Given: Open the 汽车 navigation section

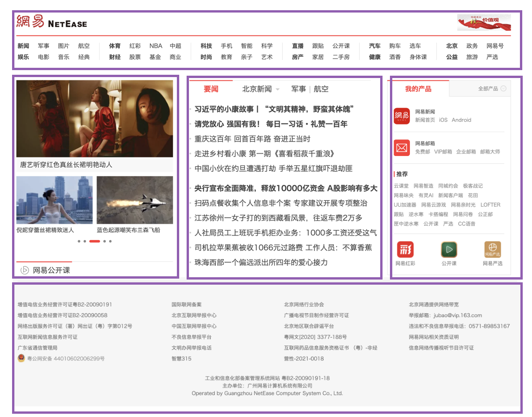Looking at the screenshot, I should coord(375,46).
